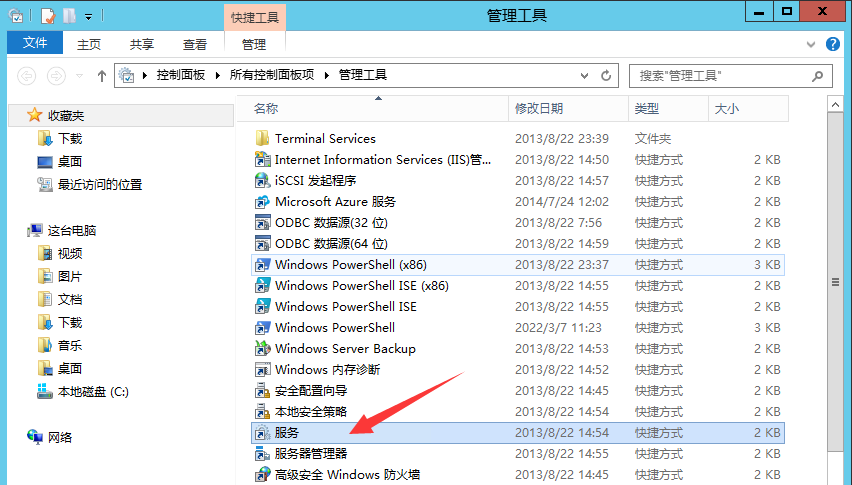
Task: Select the Windows Server Backup icon
Action: click(263, 348)
